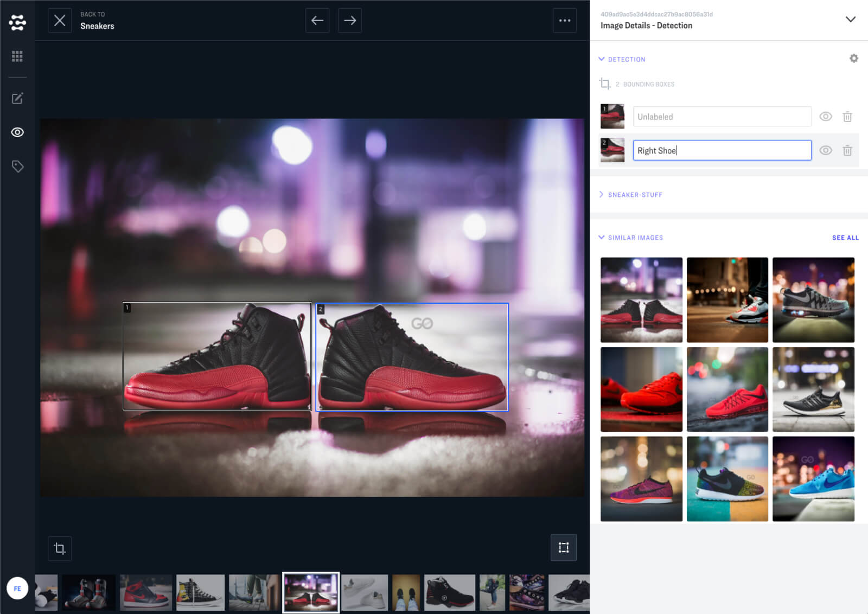Open the grid view in sidebar
This screenshot has width=868, height=614.
(17, 56)
